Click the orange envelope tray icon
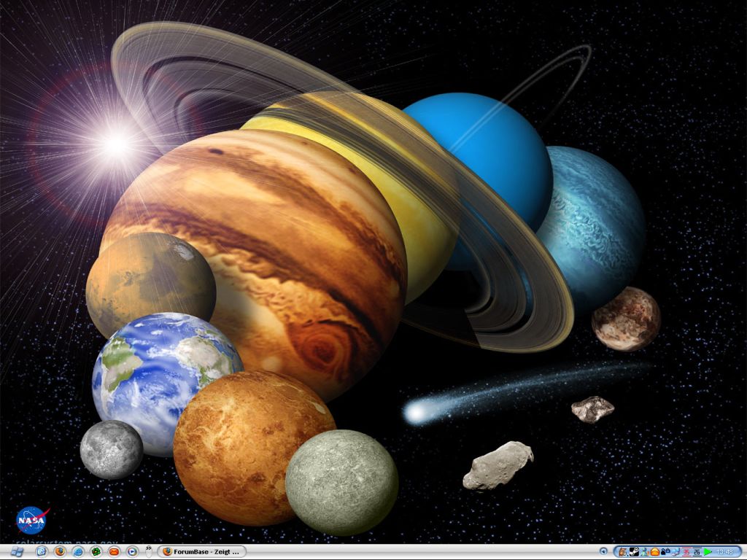The image size is (747, 560). click(655, 552)
